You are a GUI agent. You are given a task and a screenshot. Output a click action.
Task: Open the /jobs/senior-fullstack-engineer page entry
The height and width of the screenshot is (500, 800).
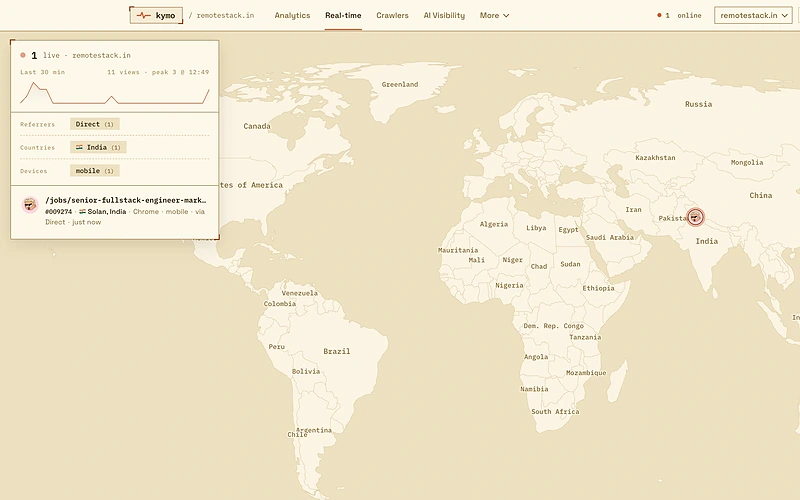126,200
